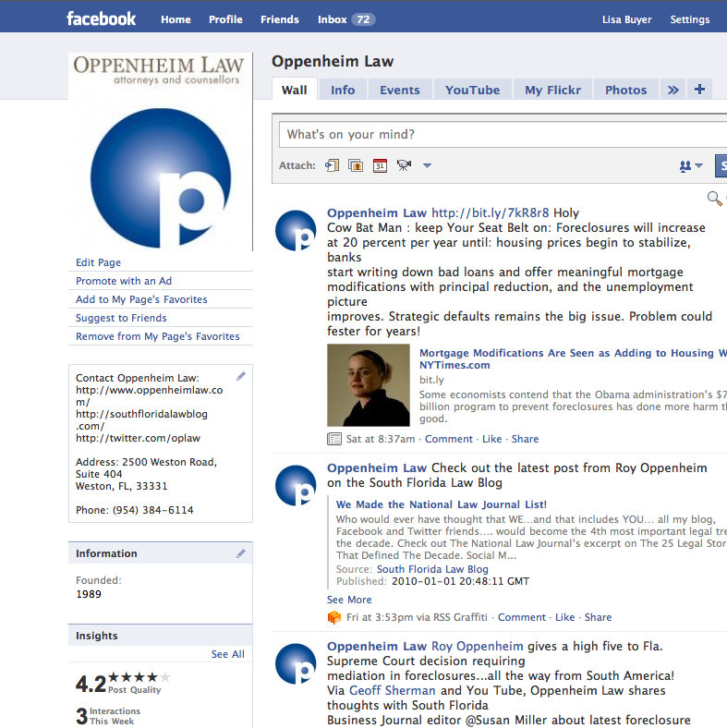Click the Geoff Sherman name link
Screen dimensions: 727x728
(393, 690)
